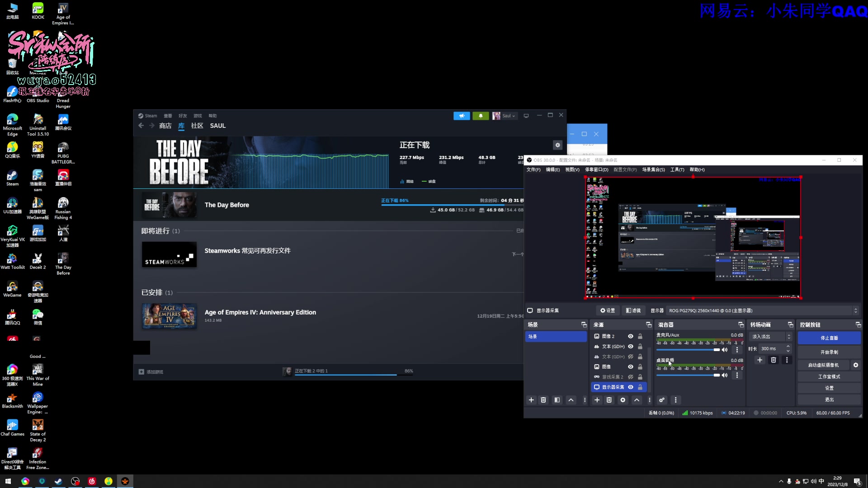868x488 pixels.
Task: Add a new scene in OBS scenes panel
Action: (531, 400)
